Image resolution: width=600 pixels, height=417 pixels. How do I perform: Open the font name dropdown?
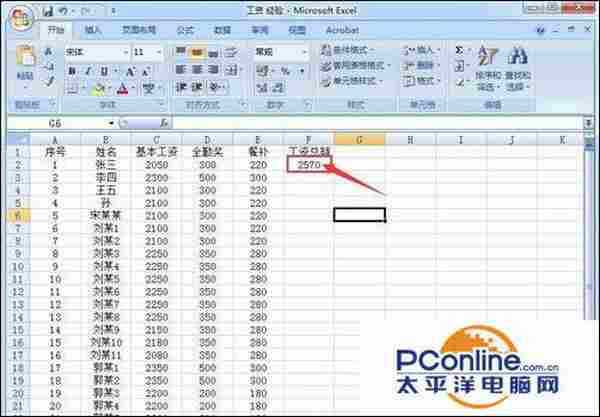coord(124,51)
